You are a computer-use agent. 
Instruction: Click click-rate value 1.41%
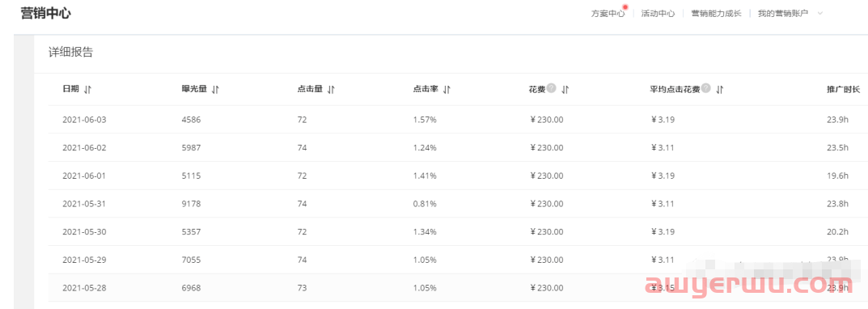(x=426, y=176)
